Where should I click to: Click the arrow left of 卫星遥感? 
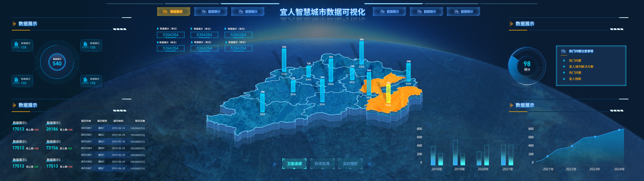(x=275, y=164)
